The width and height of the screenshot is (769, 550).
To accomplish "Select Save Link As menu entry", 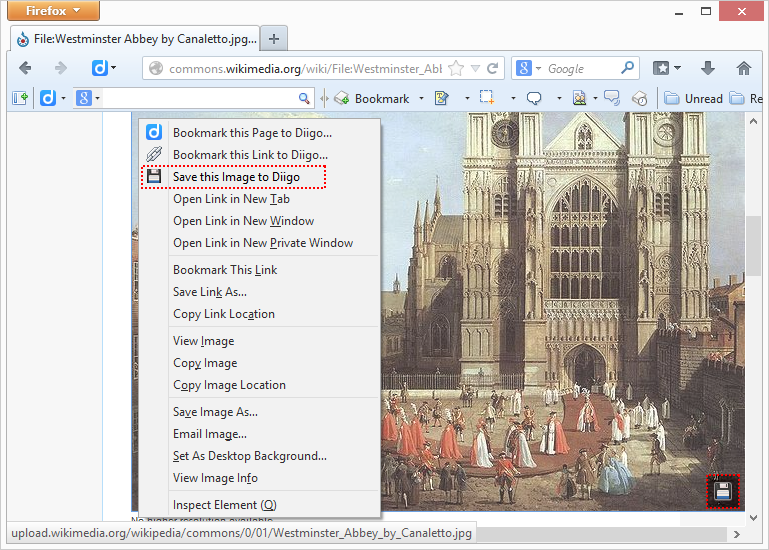I will [x=259, y=292].
